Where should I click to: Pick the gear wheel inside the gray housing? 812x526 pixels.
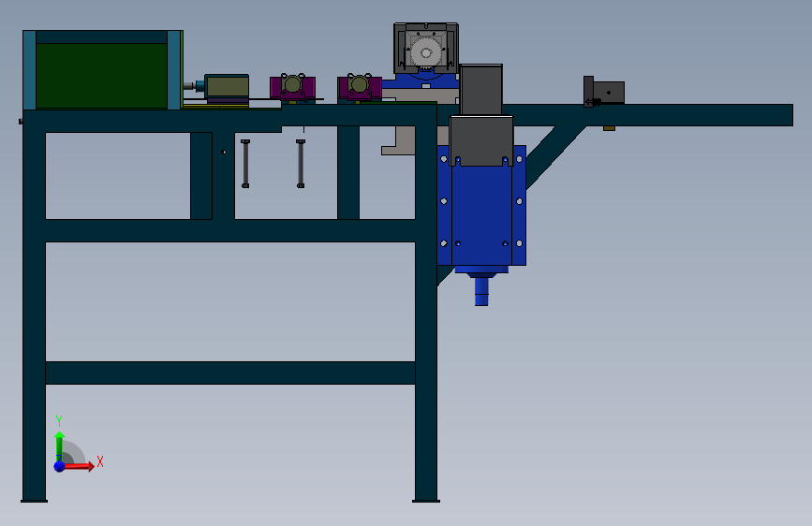tap(426, 52)
